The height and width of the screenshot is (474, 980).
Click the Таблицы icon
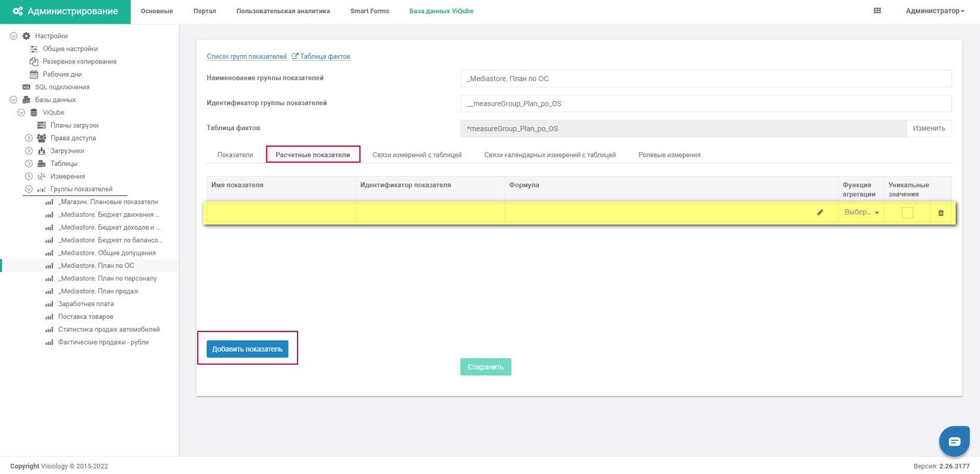tap(42, 163)
